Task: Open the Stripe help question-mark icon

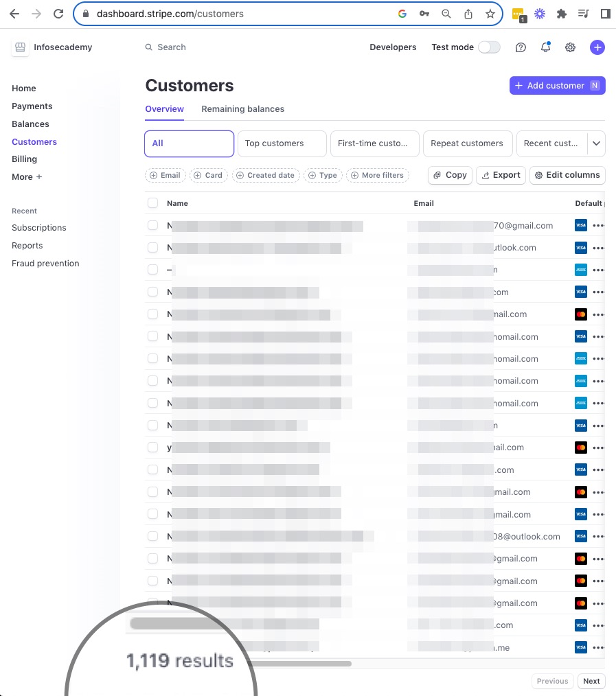Action: tap(521, 47)
